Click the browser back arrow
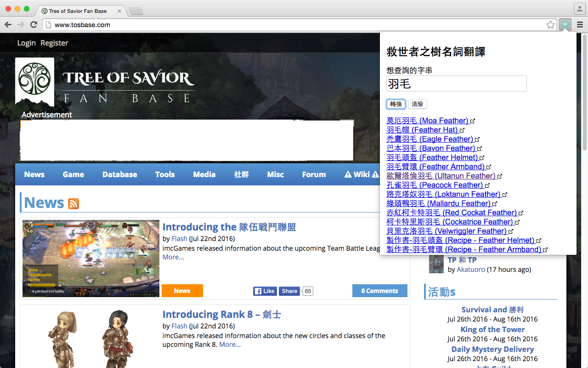This screenshot has height=368, width=588. coord(8,24)
